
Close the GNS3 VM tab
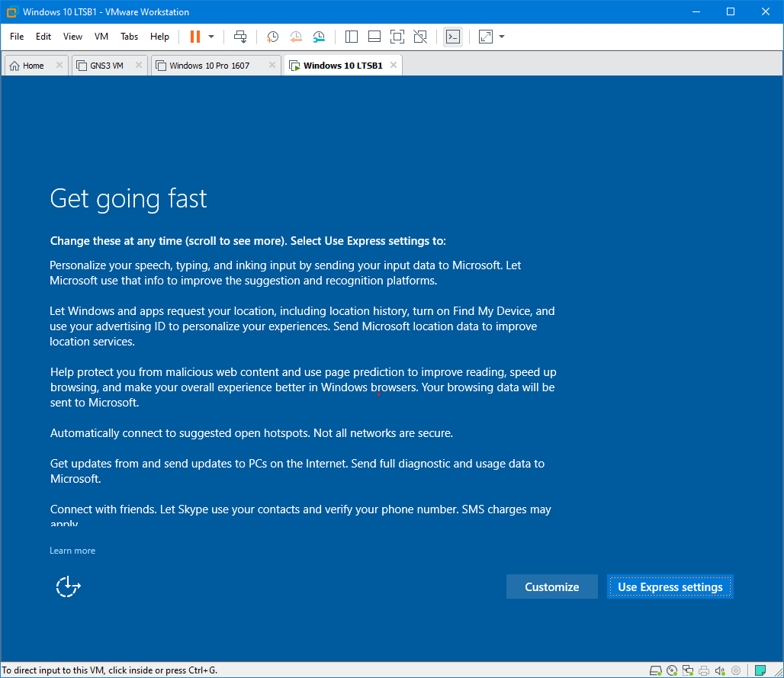point(139,65)
